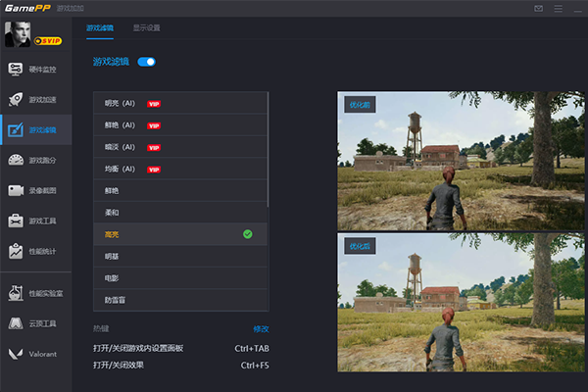The height and width of the screenshot is (392, 588).
Task: Open the game benchmark speedometer icon
Action: (16, 160)
